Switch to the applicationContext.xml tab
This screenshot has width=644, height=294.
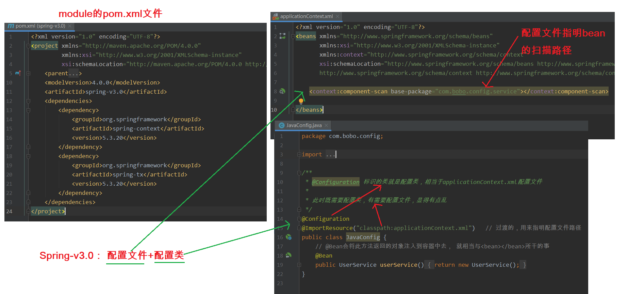(306, 16)
